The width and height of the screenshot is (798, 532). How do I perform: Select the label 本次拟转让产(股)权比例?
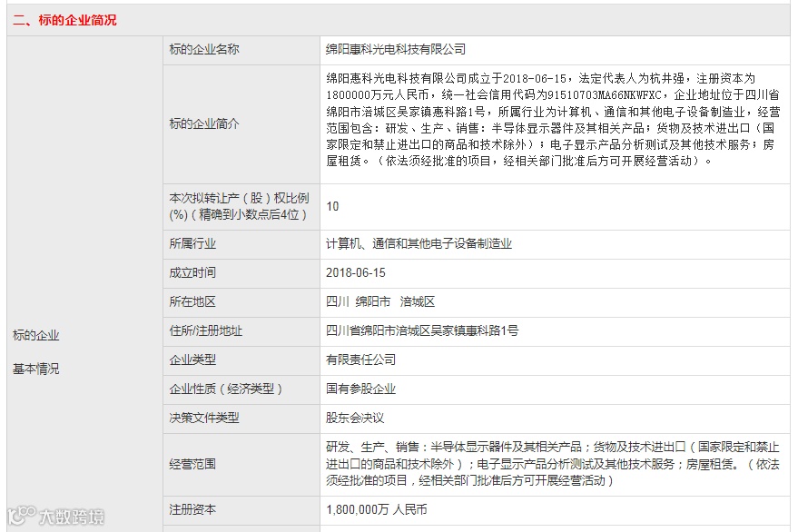coord(239,206)
